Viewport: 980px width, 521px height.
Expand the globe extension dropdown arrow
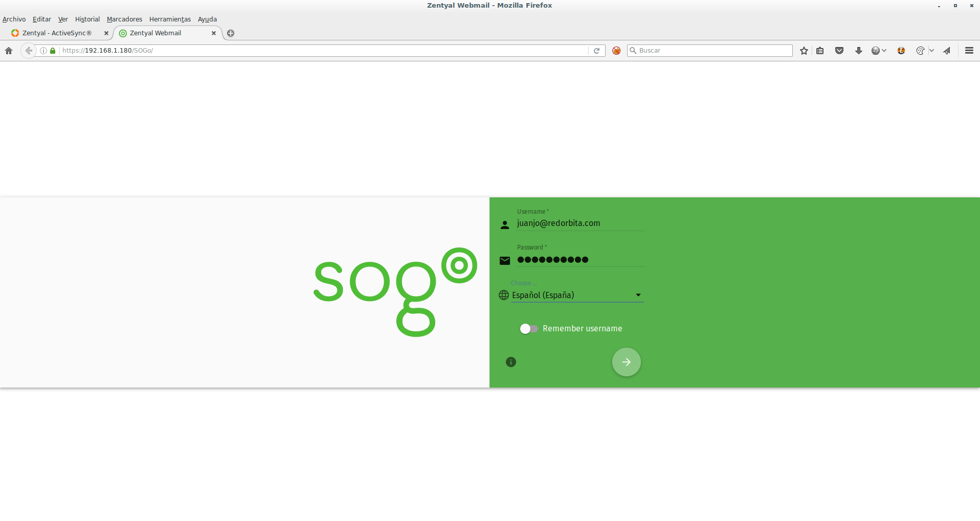pyautogui.click(x=884, y=51)
